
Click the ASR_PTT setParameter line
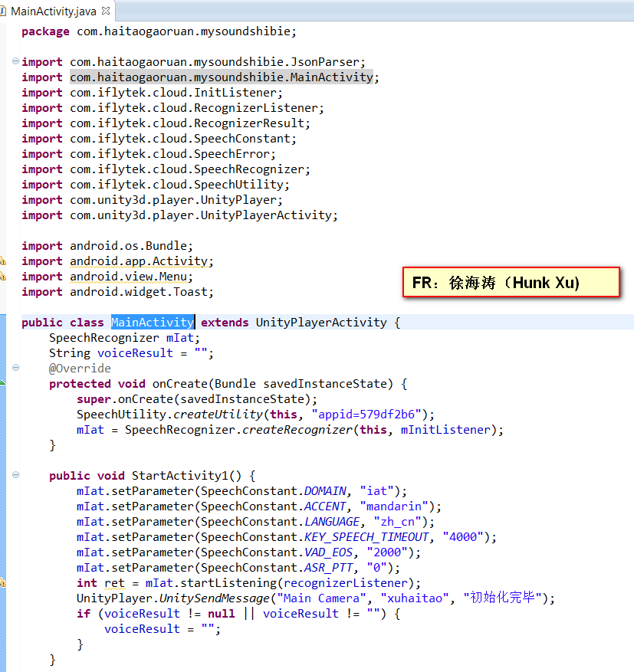(x=238, y=568)
